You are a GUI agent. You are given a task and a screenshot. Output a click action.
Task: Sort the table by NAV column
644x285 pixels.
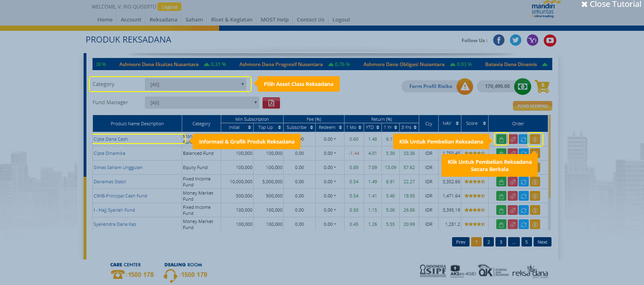[x=450, y=123]
